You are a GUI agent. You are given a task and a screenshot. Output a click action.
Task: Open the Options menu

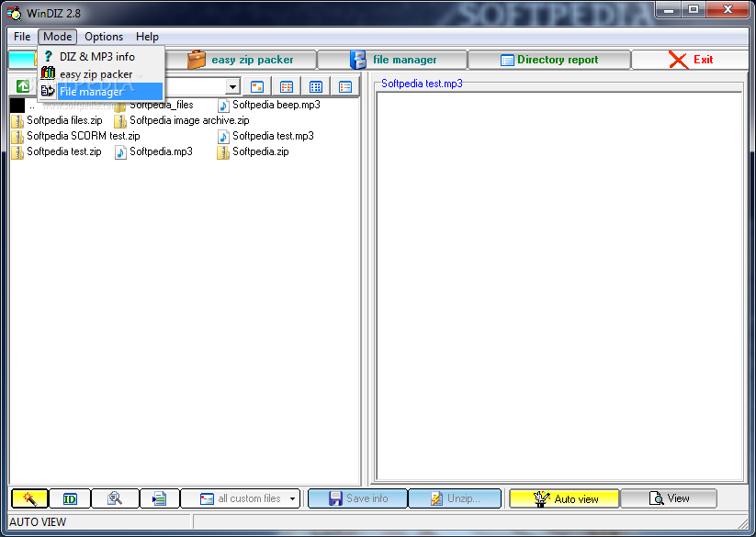(104, 37)
